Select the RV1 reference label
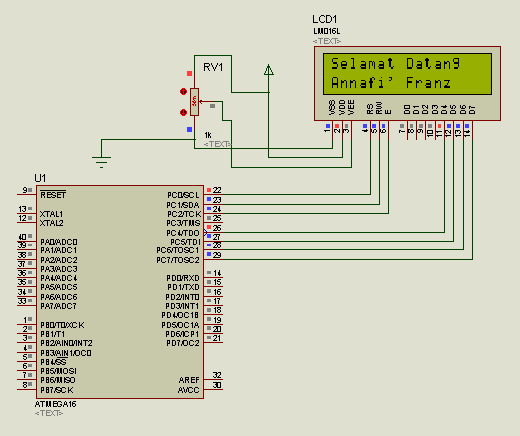Image resolution: width=520 pixels, height=436 pixels. pyautogui.click(x=213, y=67)
